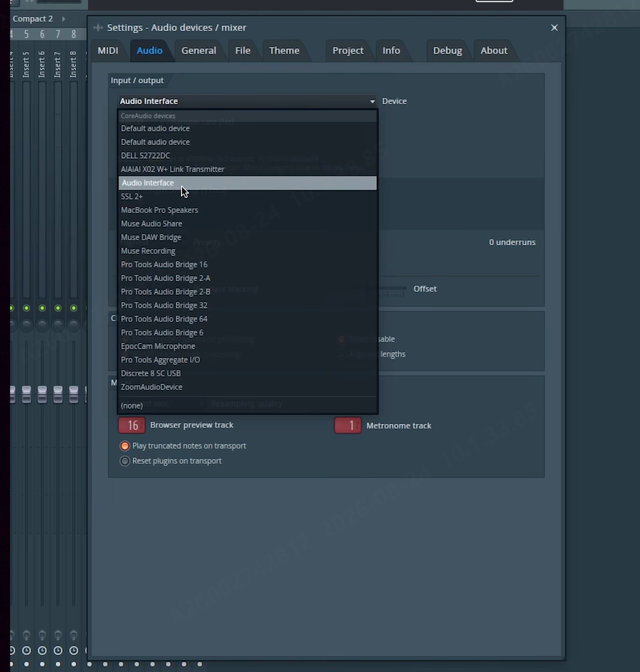
Task: Switch to the About tab
Action: click(493, 51)
